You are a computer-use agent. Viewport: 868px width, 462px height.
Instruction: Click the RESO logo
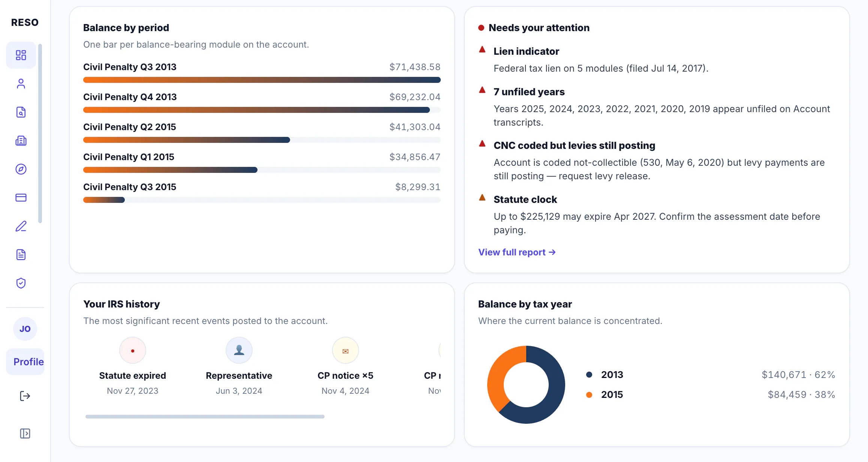click(25, 22)
